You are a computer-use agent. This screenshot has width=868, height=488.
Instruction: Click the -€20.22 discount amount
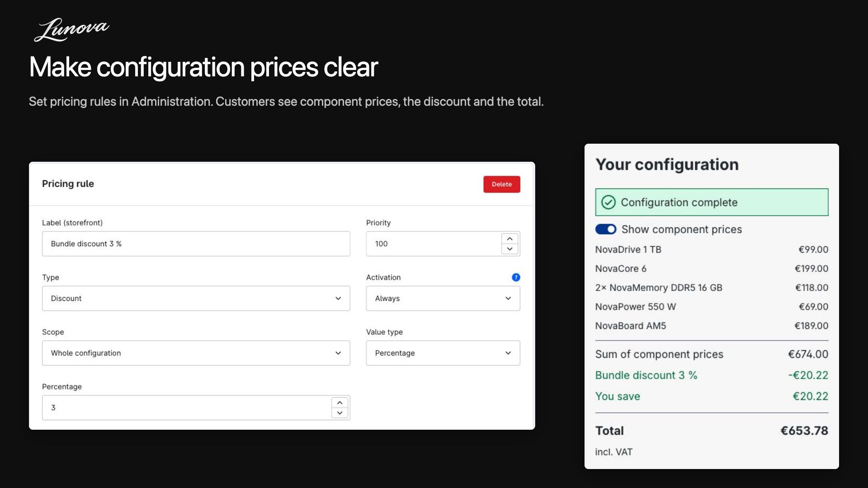click(x=808, y=375)
